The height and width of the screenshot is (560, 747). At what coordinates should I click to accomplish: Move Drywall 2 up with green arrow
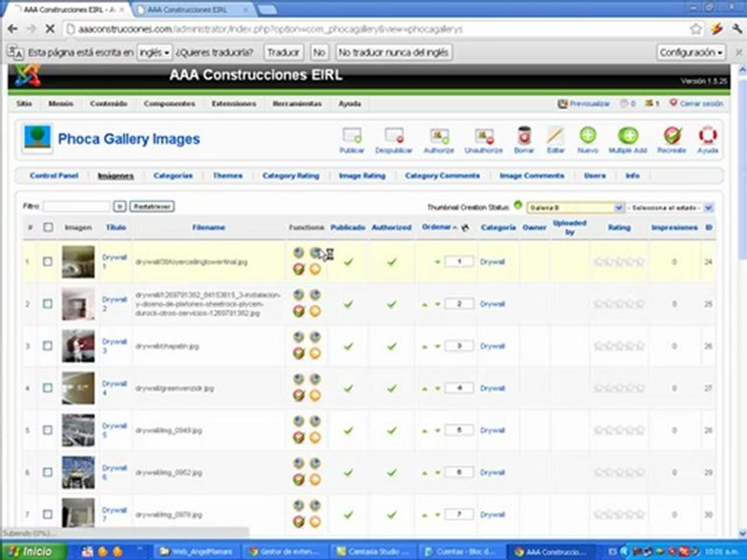(x=425, y=304)
